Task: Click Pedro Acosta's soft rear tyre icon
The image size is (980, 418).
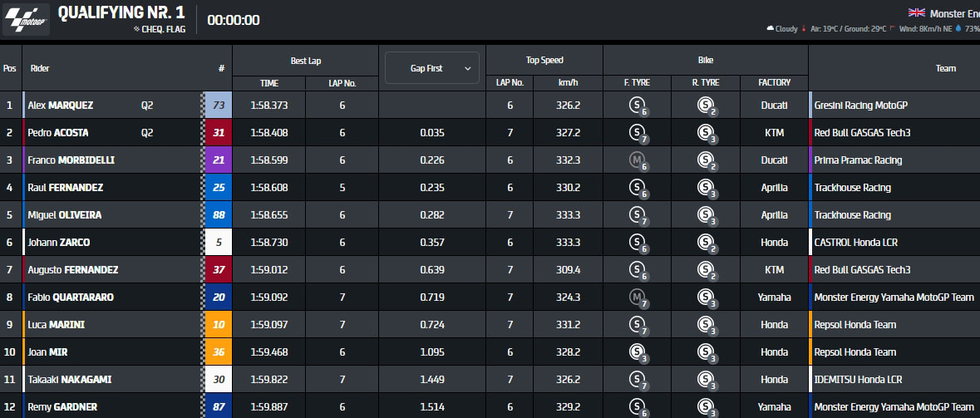Action: click(x=706, y=133)
